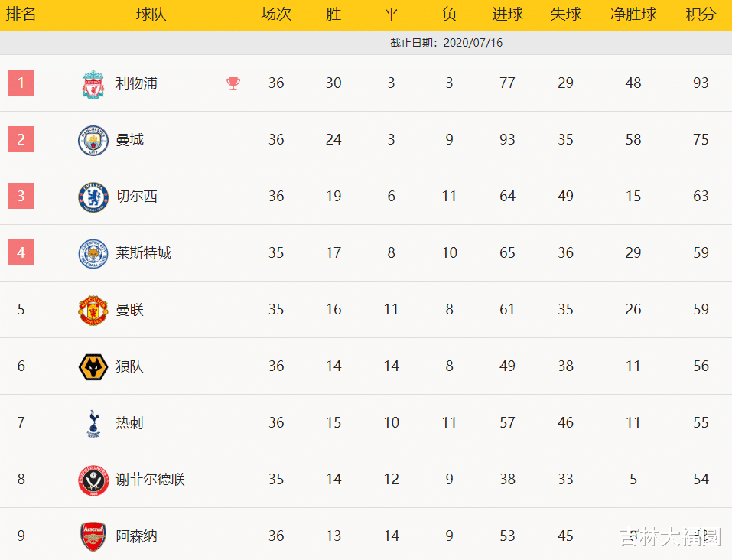Click the 排名 header label
The width and height of the screenshot is (732, 560).
point(21,15)
